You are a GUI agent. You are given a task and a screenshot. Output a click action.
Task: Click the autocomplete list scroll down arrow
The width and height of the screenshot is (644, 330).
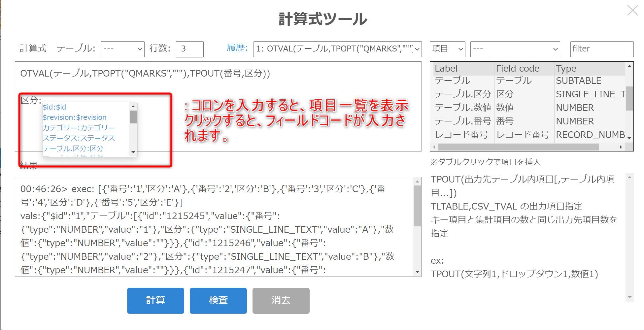click(x=133, y=152)
